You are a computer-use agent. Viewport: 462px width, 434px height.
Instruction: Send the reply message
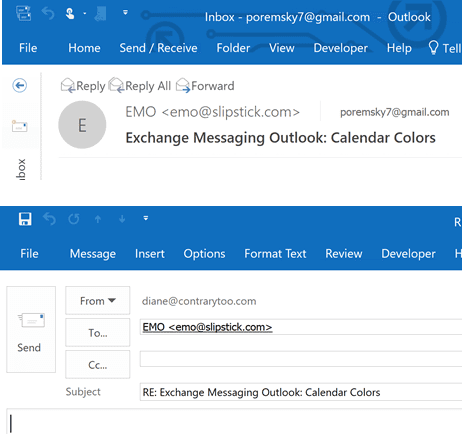(x=31, y=329)
